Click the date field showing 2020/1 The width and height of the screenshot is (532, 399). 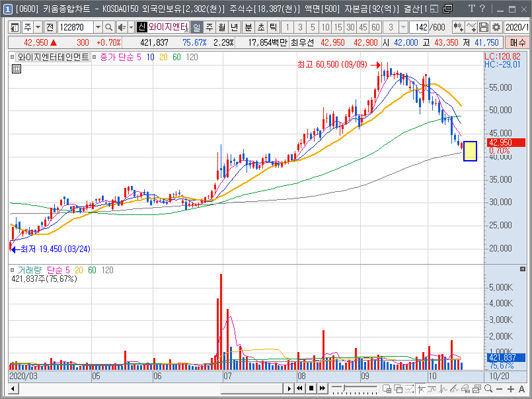(x=517, y=27)
